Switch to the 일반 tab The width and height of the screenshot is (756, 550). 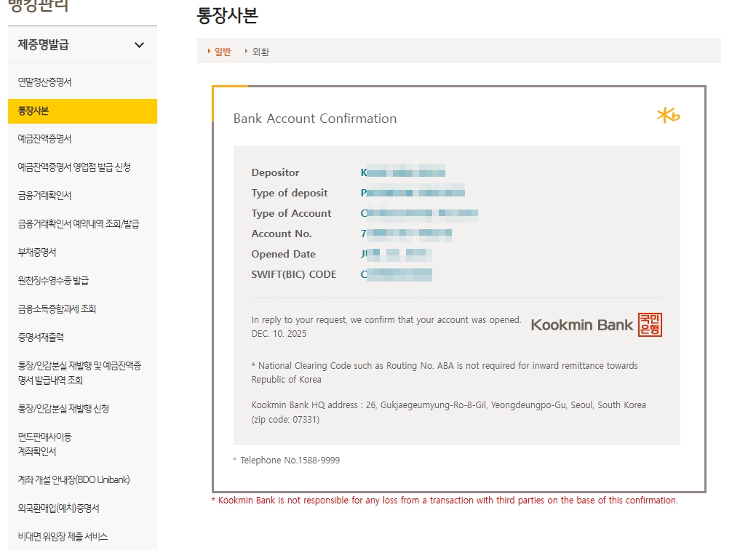coord(222,52)
